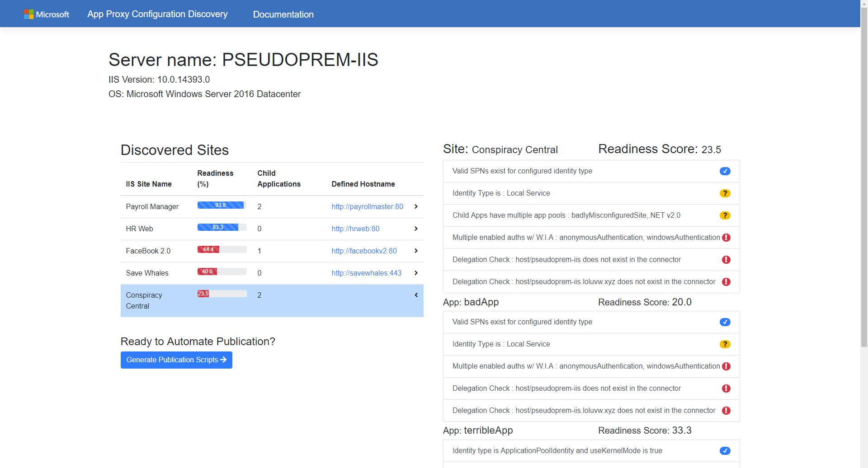Click badApp Multiple enabled auths error icon
This screenshot has height=468, width=868.
click(x=726, y=366)
